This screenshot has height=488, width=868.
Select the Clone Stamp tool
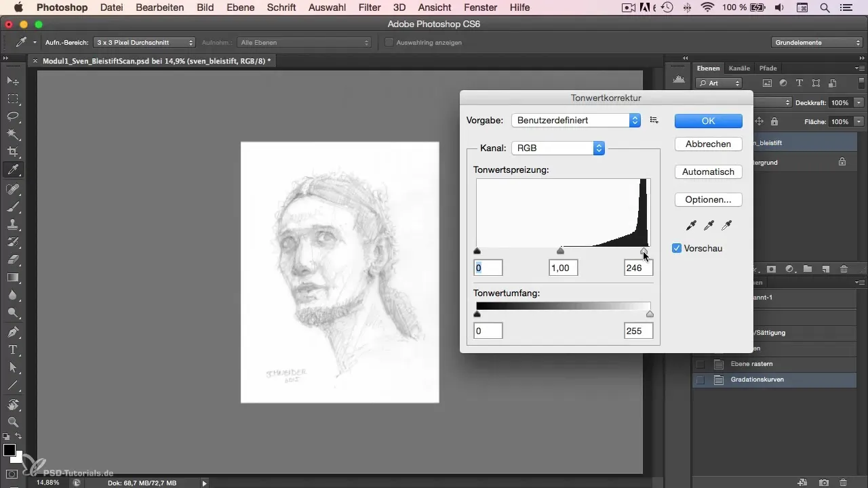[x=12, y=224]
